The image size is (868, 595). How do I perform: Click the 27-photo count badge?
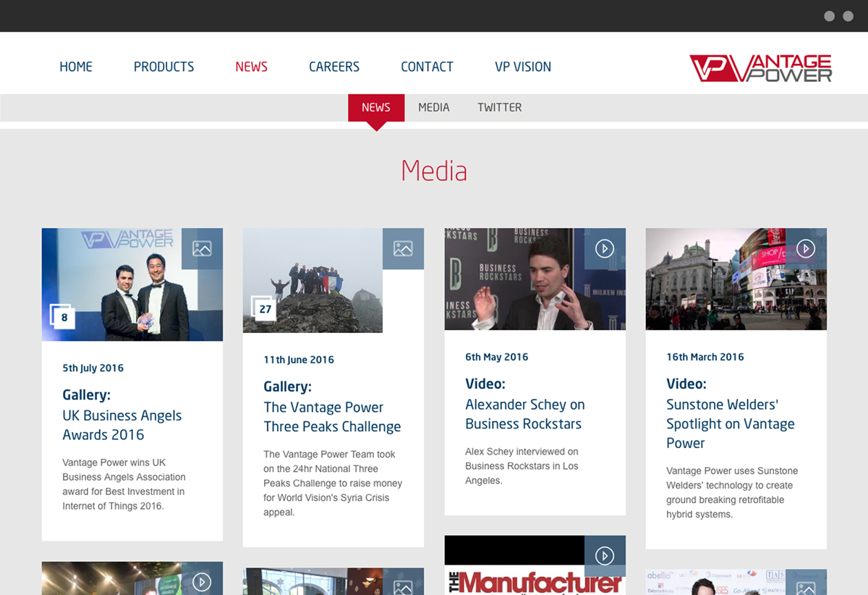pos(264,309)
